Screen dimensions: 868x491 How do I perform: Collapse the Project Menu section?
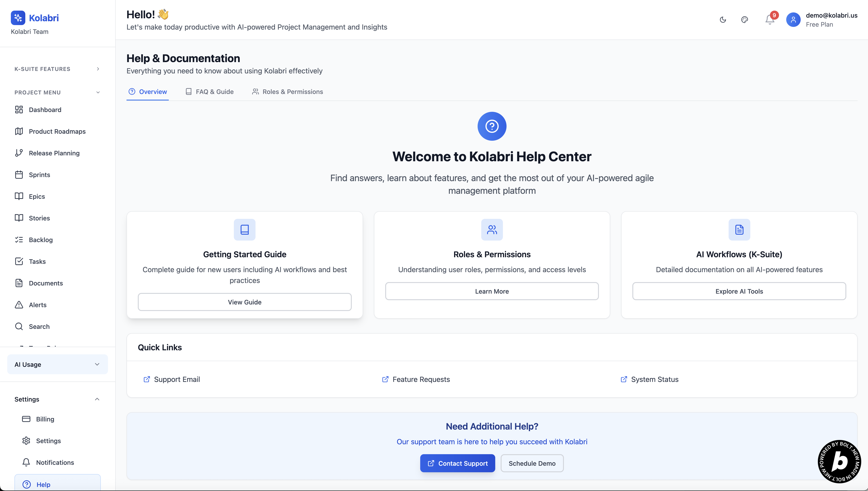(98, 92)
